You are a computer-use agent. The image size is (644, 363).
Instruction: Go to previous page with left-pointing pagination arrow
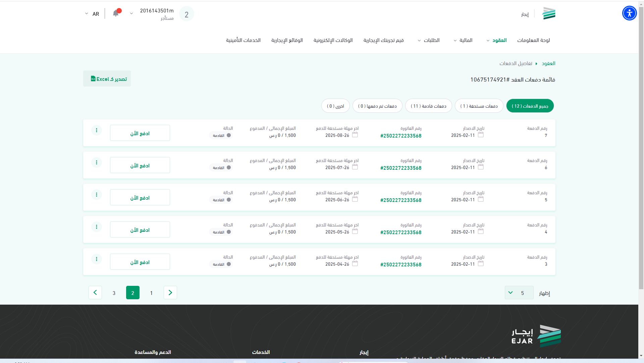pos(95,293)
